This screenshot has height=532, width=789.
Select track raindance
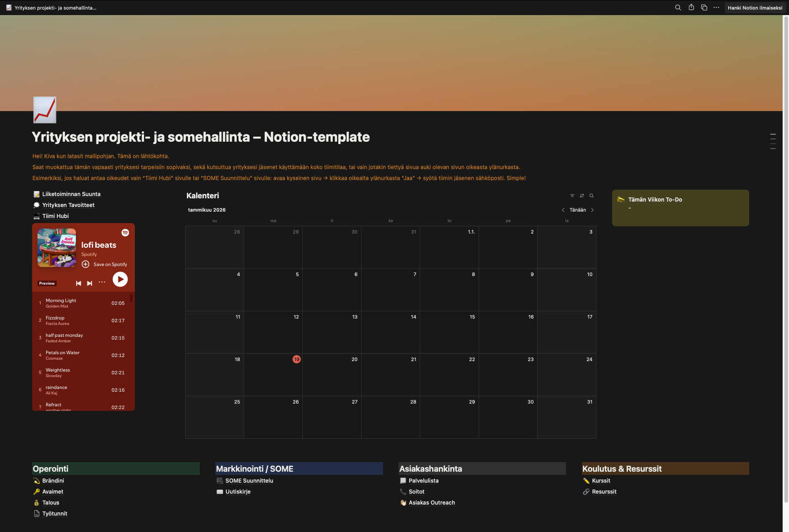[82, 390]
